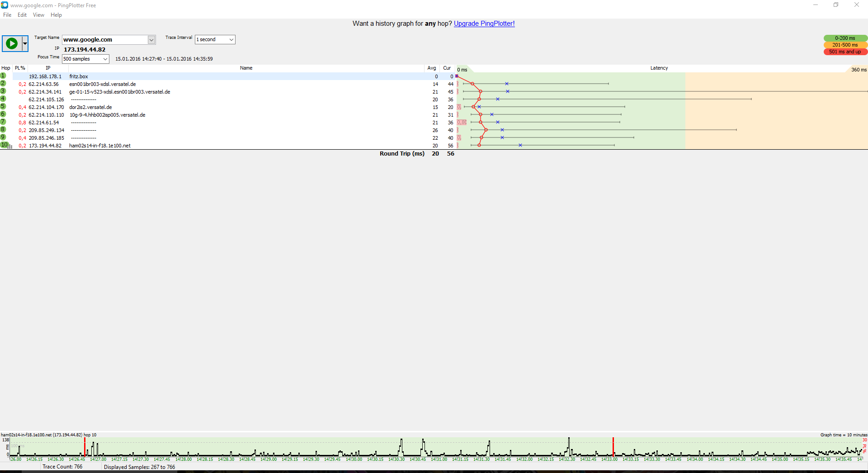Open the Edit menu

(22, 15)
